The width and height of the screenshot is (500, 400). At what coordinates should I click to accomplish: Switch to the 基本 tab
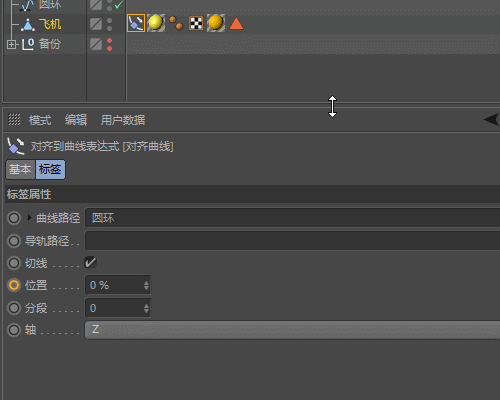[20, 169]
